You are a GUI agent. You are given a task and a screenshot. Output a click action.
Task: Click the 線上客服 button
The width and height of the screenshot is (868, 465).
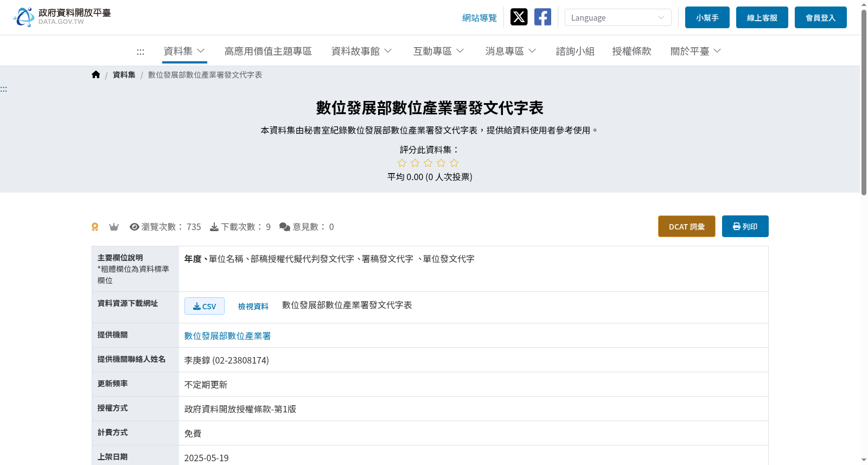[x=762, y=17]
